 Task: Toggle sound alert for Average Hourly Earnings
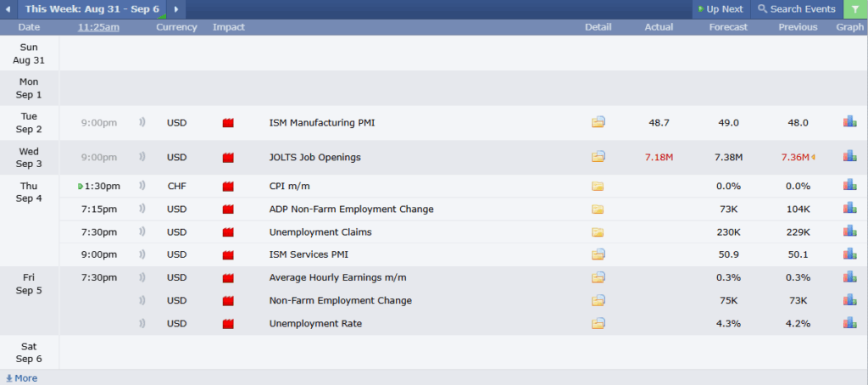click(142, 277)
